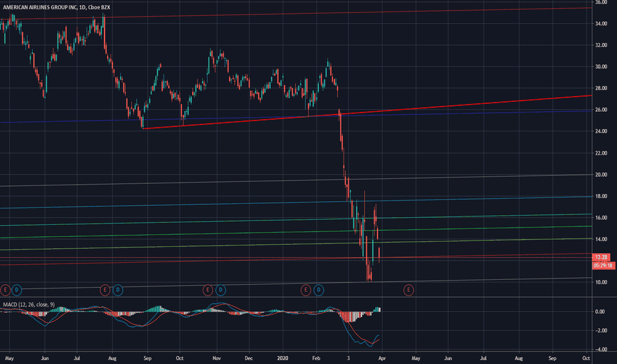The image size is (617, 364).
Task: Click the Nov label on the time axis
Action: tap(216, 358)
